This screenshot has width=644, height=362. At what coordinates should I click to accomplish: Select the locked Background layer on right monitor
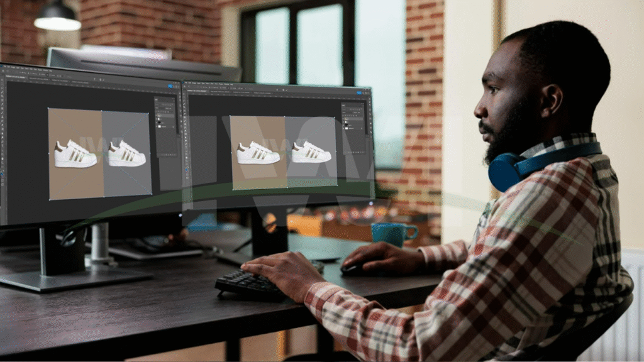pyautogui.click(x=353, y=128)
